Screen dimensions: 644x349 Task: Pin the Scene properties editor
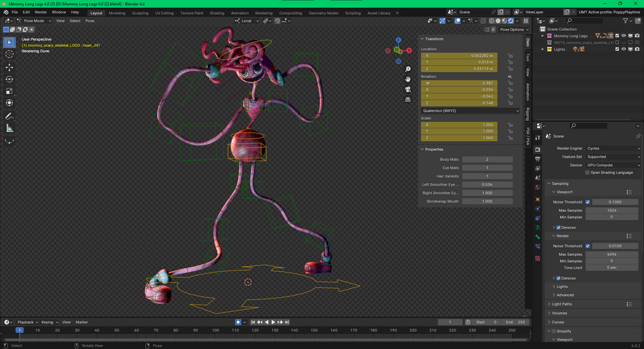(x=638, y=136)
